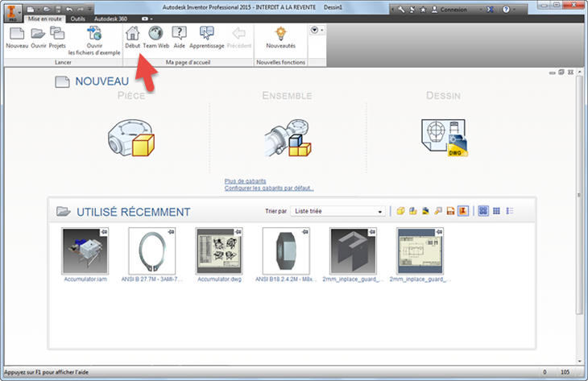
Task: Open the Trier par Liste triée dropdown
Action: click(x=337, y=211)
